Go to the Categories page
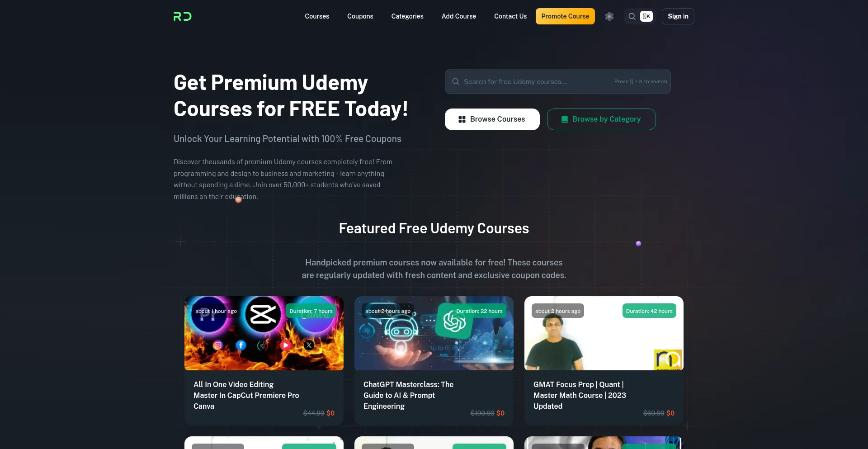 click(407, 16)
